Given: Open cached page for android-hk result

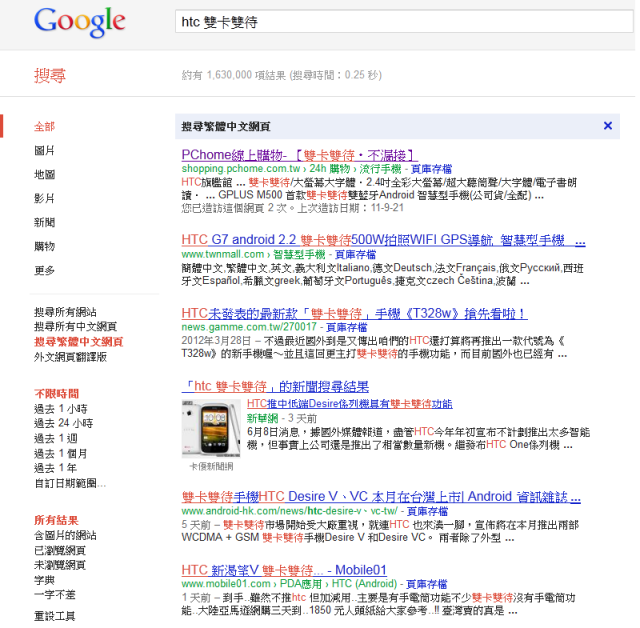Looking at the screenshot, I should click(427, 511).
